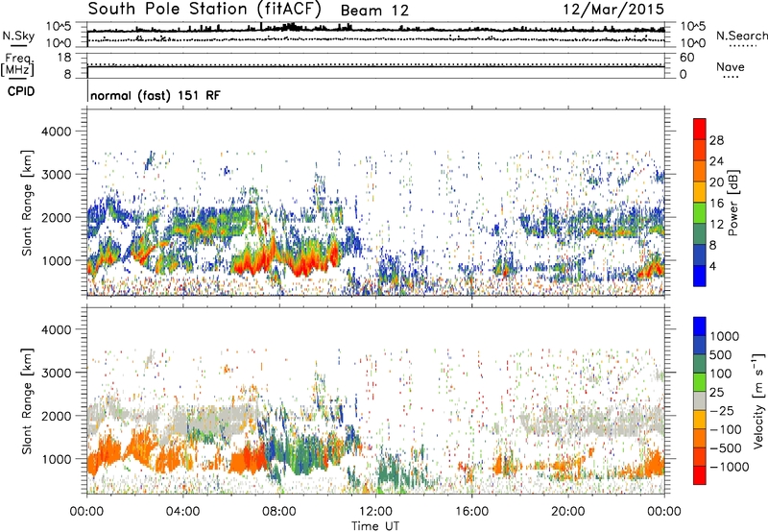Viewport: 768px width, 532px height.
Task: Click the '4000' range tick in velocity panel
Action: coord(57,329)
